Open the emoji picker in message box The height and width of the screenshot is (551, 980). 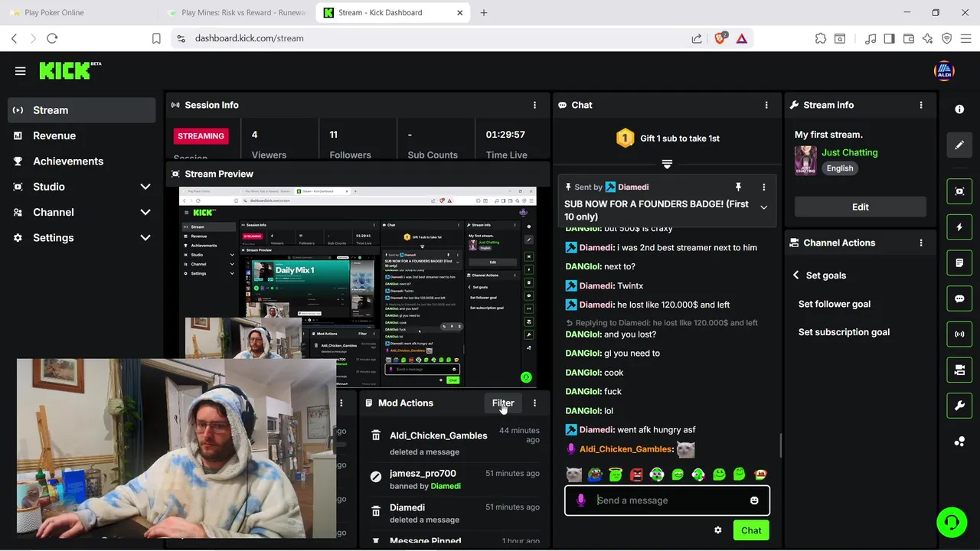pyautogui.click(x=754, y=500)
